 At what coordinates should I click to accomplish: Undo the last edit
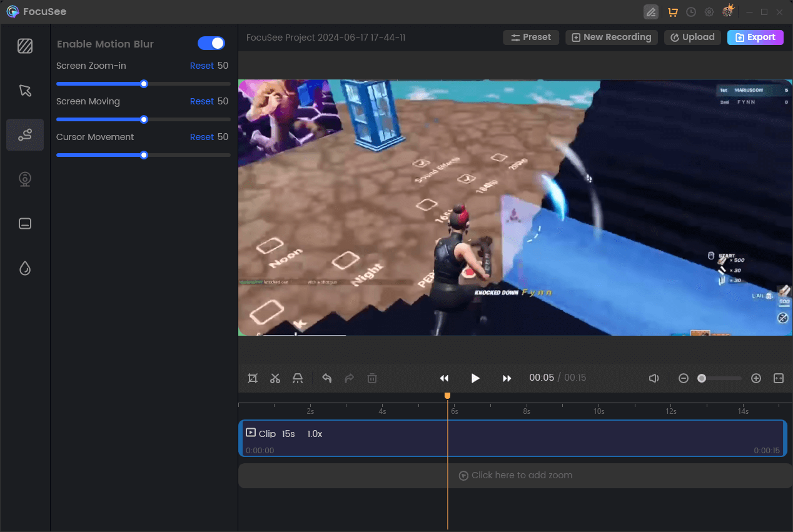326,378
